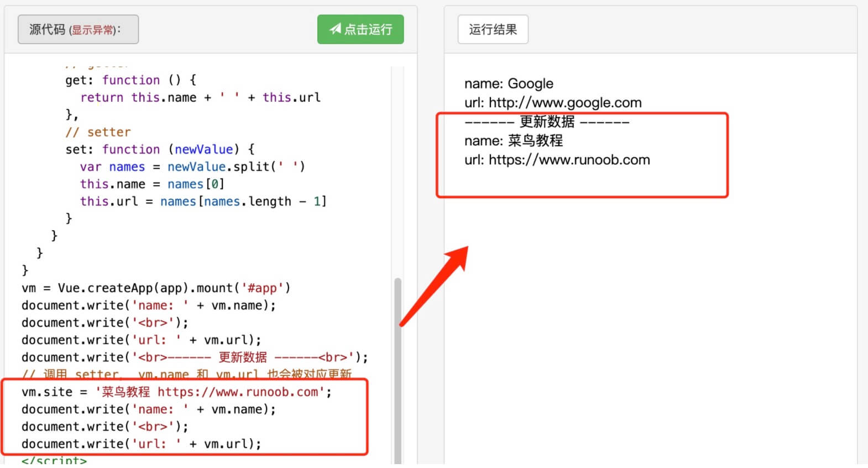Click 'url: https://www.runoob.com' in results
The height and width of the screenshot is (468, 868).
tap(557, 160)
